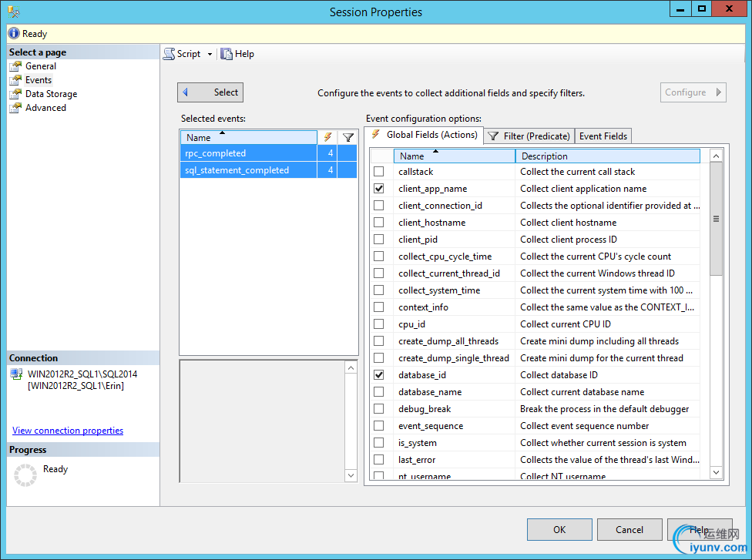Select the Collect client hostname description
Screen dimensions: 752x560
click(569, 223)
